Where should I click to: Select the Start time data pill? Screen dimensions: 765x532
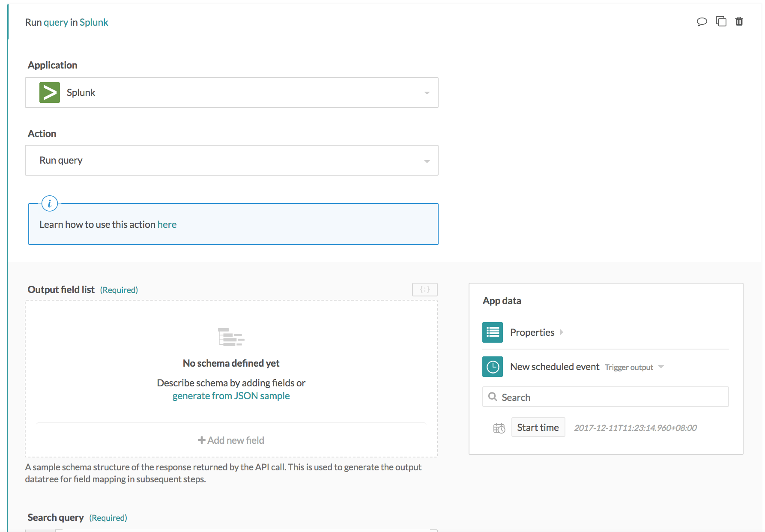pos(538,427)
